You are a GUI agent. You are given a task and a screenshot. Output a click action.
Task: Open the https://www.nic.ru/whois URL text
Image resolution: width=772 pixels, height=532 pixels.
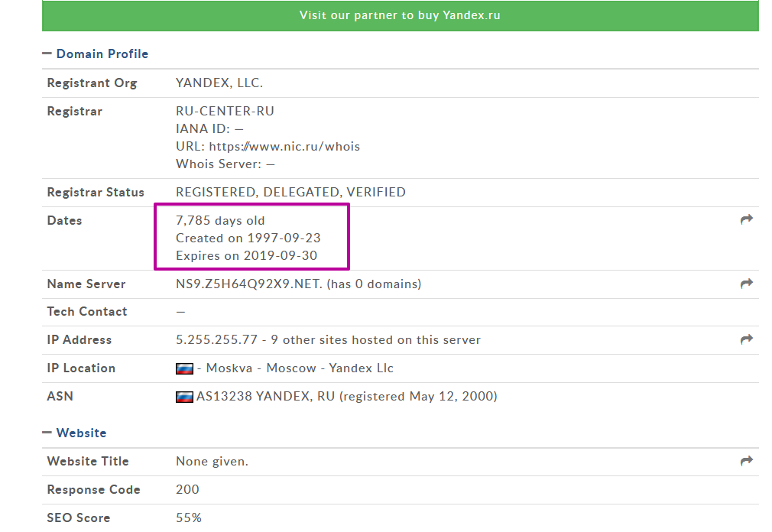point(284,147)
